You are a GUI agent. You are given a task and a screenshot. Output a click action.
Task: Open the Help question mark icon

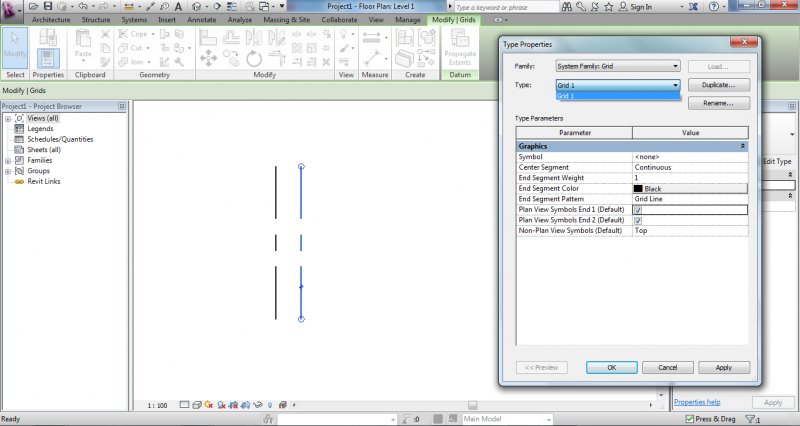(x=714, y=7)
